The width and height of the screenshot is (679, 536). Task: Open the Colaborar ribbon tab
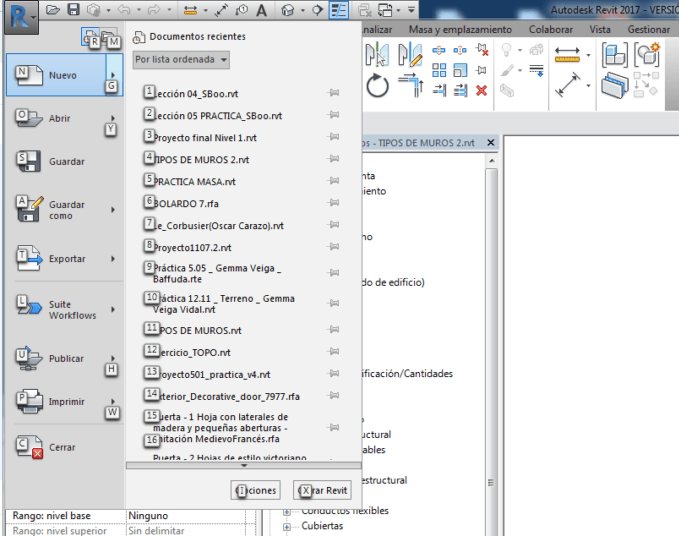tap(551, 29)
